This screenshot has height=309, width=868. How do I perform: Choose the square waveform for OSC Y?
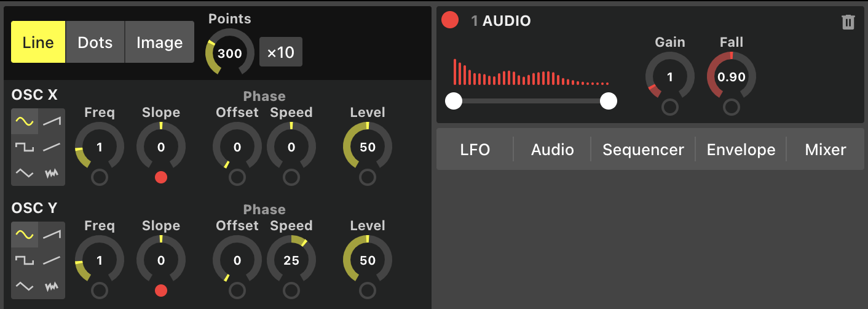click(x=25, y=260)
